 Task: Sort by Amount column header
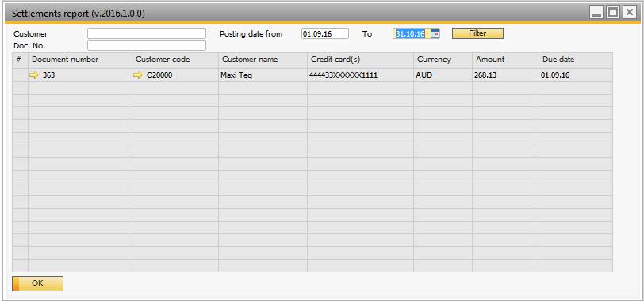tap(505, 60)
